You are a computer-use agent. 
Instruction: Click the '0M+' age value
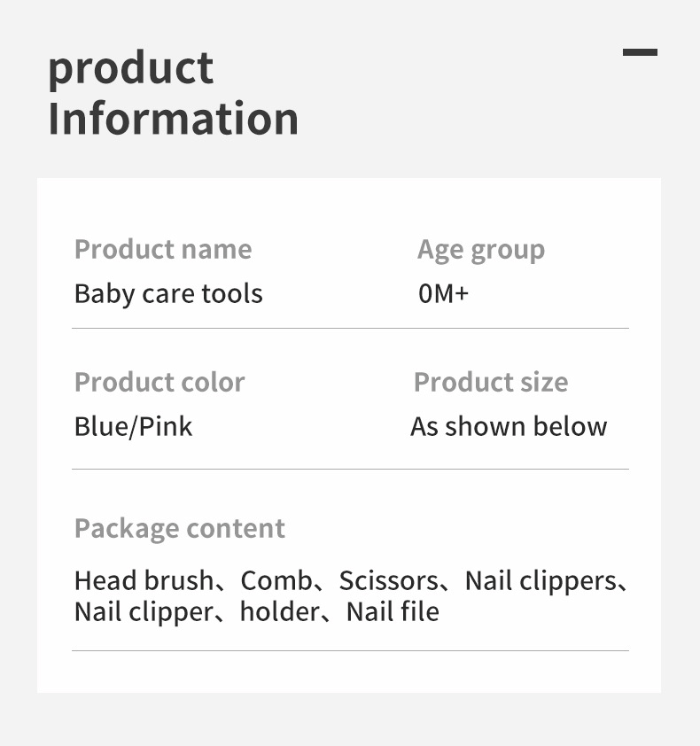click(443, 293)
